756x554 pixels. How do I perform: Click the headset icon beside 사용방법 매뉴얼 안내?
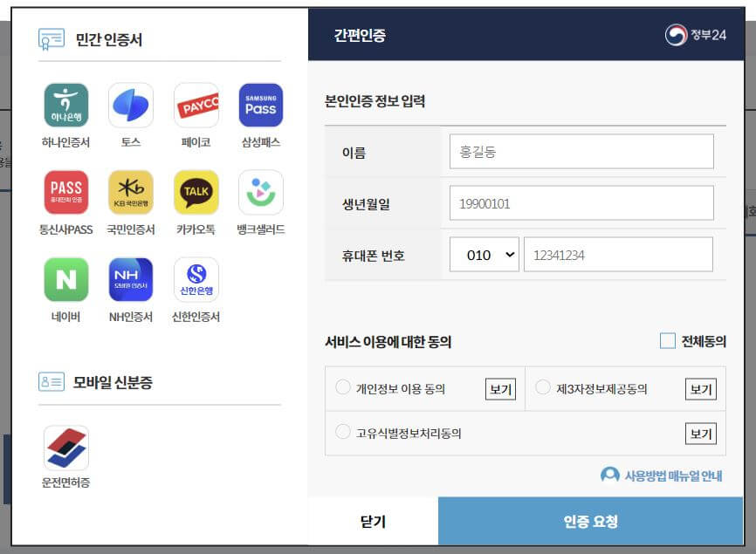(610, 475)
